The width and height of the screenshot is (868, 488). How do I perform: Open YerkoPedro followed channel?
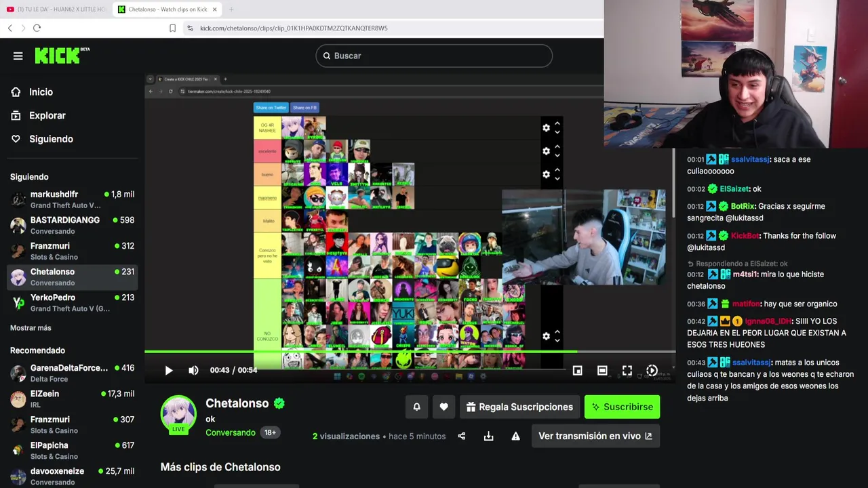click(73, 302)
